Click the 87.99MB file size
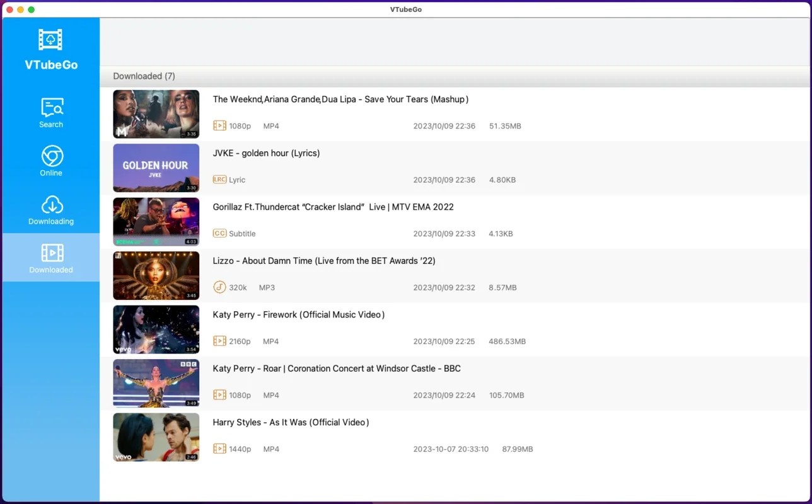The image size is (812, 504). coord(517,449)
